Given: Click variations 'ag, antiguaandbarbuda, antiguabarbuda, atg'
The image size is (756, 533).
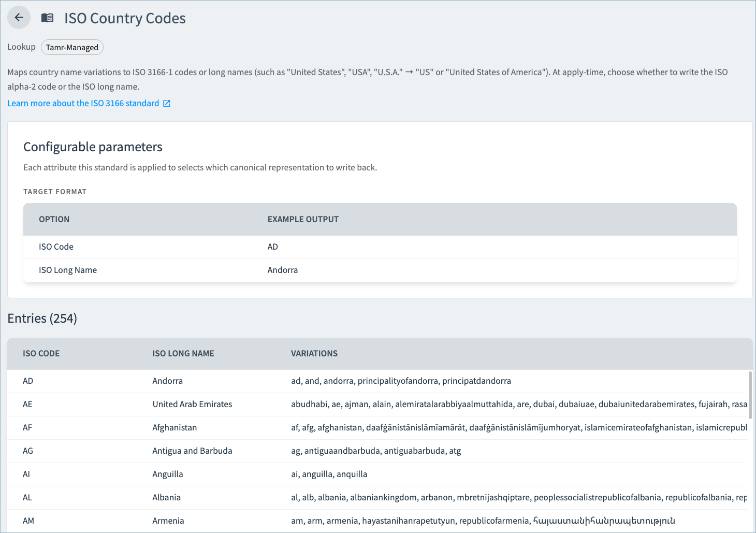Looking at the screenshot, I should [x=376, y=451].
